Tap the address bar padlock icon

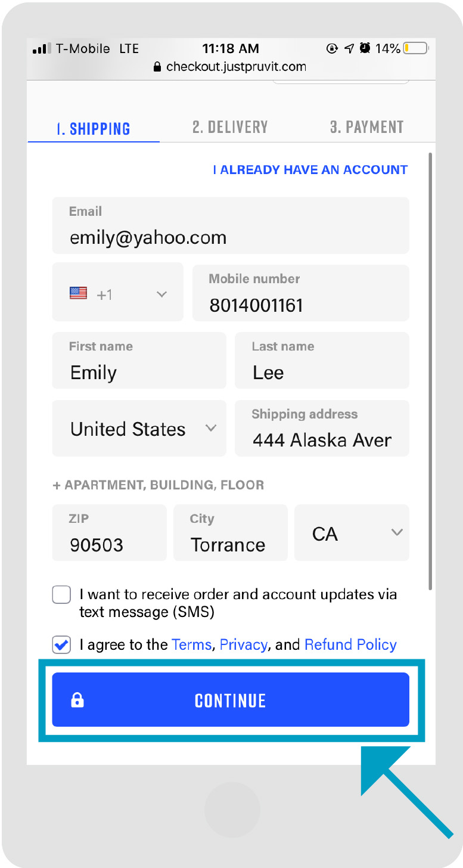coord(157,67)
